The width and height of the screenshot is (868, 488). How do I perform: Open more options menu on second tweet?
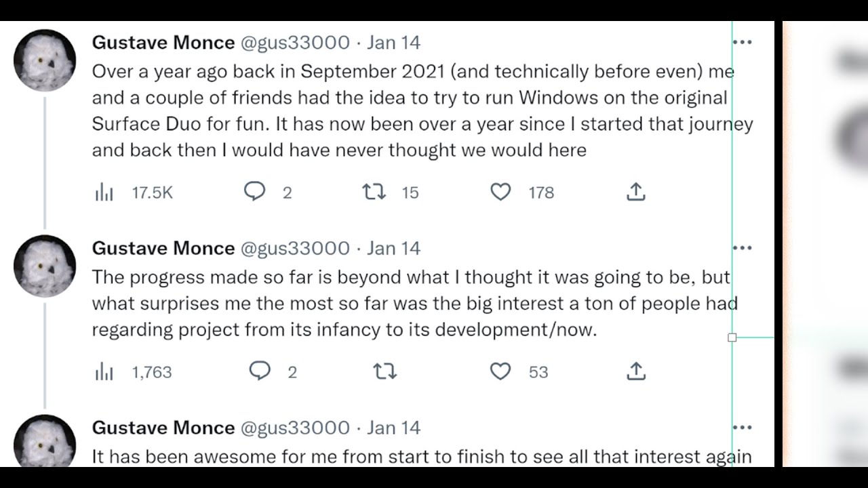(x=743, y=248)
